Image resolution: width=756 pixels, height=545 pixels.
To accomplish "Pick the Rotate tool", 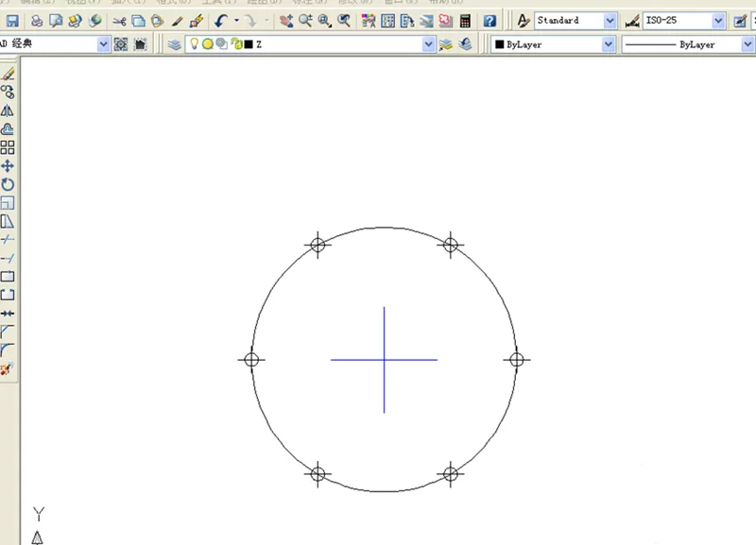I will coord(8,184).
